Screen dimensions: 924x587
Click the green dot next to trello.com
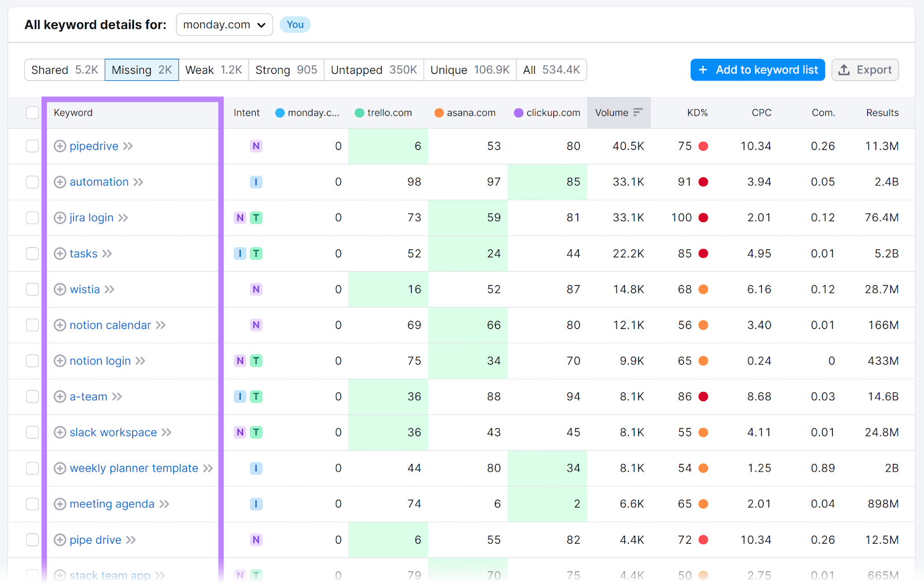pos(359,113)
